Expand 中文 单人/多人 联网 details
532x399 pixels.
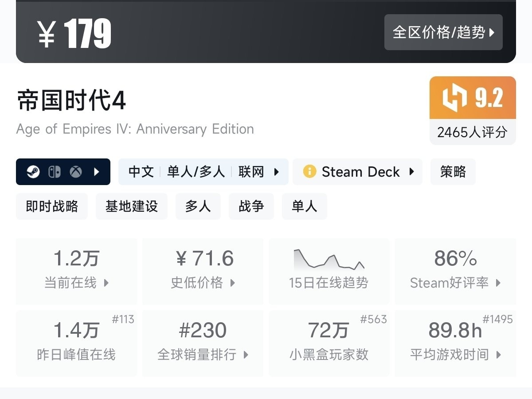click(x=203, y=172)
